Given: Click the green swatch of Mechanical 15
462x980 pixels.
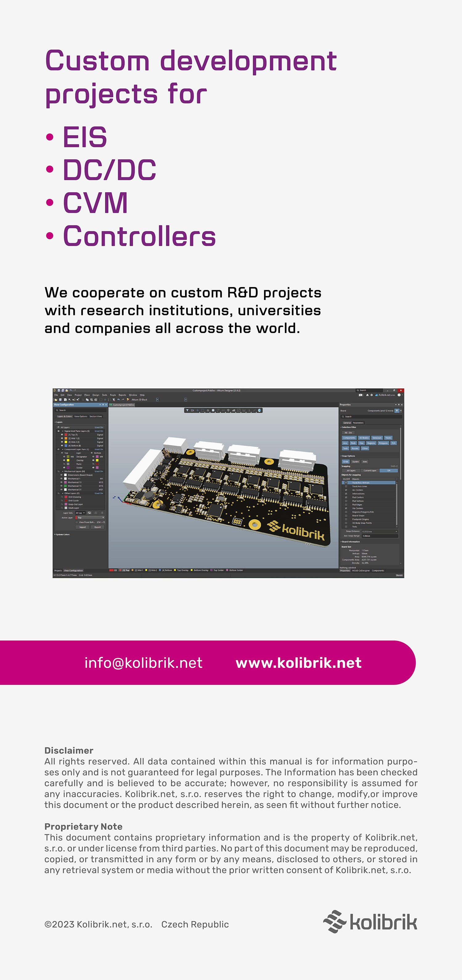Looking at the screenshot, I should [x=66, y=486].
